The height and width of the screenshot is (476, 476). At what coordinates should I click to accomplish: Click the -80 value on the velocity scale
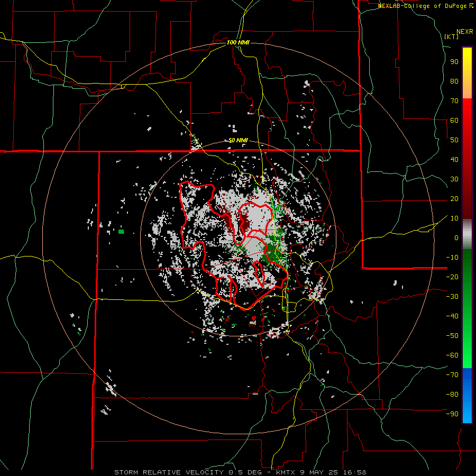pos(452,395)
